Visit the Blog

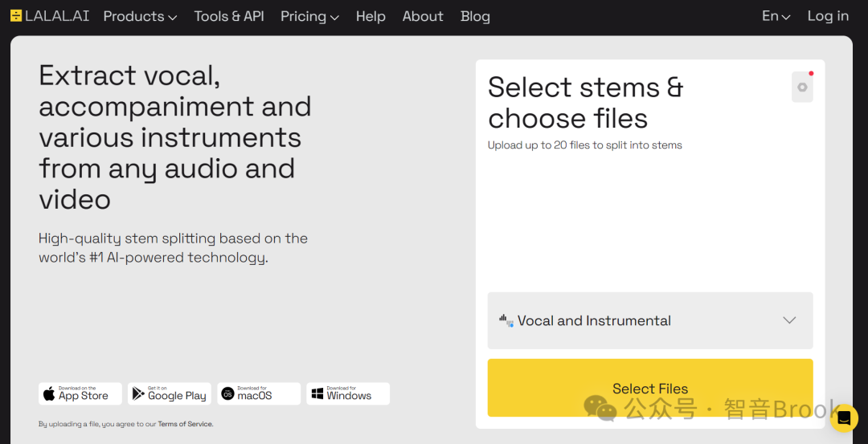point(476,17)
